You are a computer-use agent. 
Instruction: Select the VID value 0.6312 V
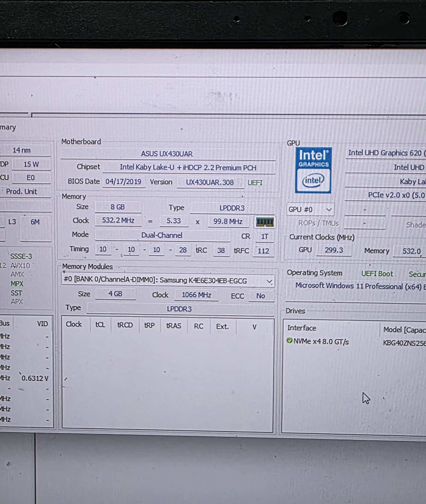tap(35, 378)
